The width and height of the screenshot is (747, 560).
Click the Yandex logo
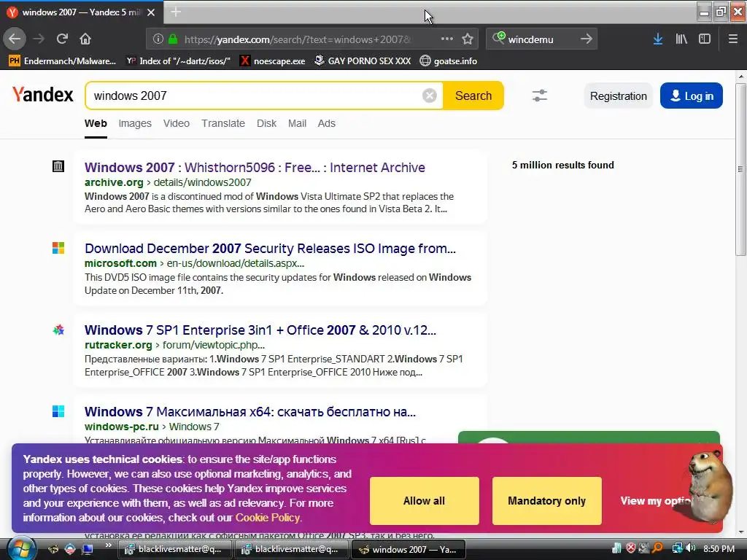tap(43, 95)
